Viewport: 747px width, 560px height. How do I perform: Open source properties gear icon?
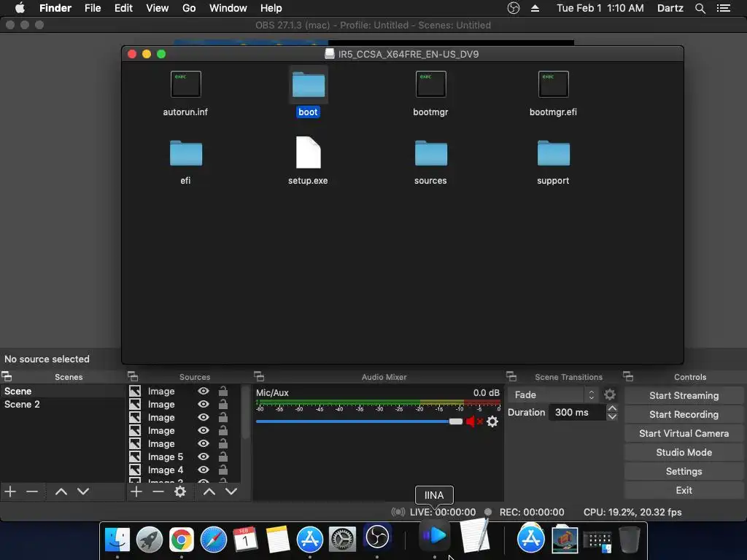tap(180, 491)
